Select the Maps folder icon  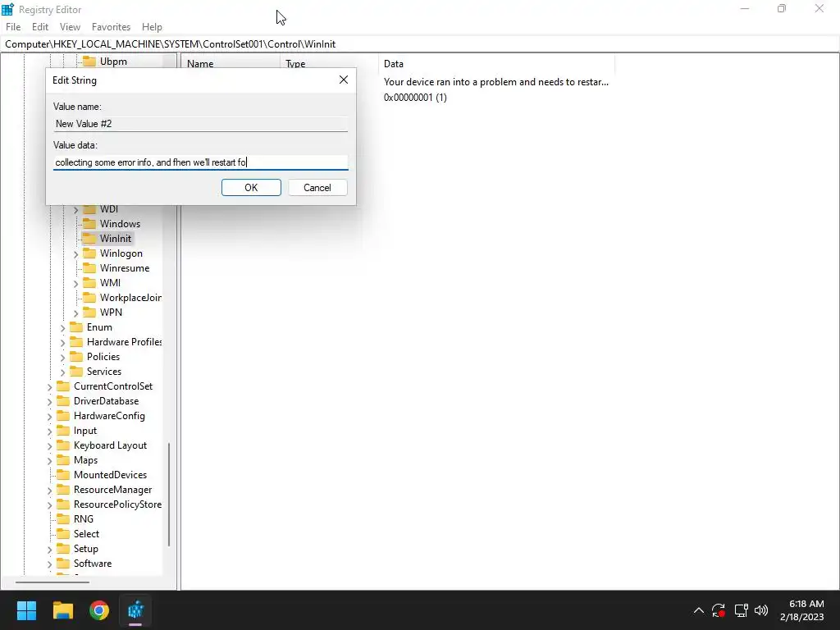[63, 459]
